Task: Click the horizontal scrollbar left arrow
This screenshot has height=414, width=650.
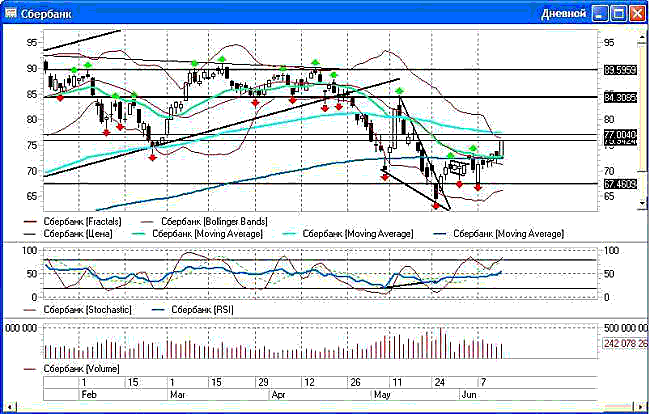Action: point(9,406)
